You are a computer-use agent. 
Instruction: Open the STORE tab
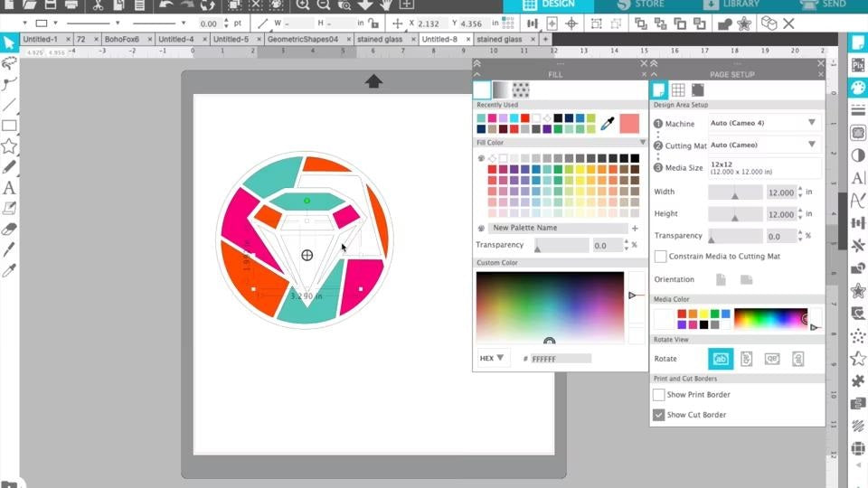point(644,5)
